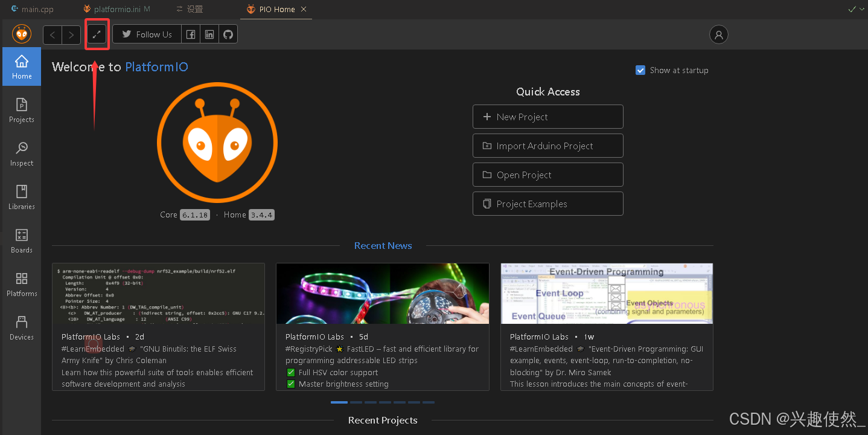868x435 pixels.
Task: Open the GNU Binutils ELF news thumbnail
Action: click(158, 293)
